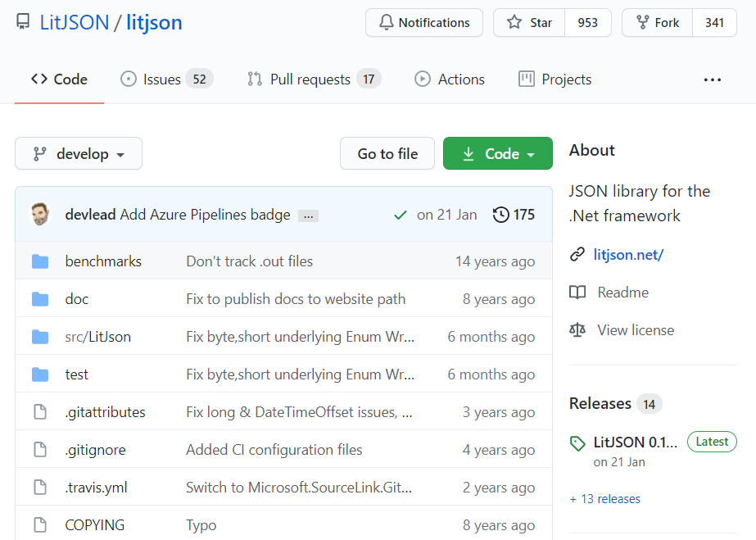The width and height of the screenshot is (756, 540).
Task: Open the doc folder
Action: click(x=77, y=298)
